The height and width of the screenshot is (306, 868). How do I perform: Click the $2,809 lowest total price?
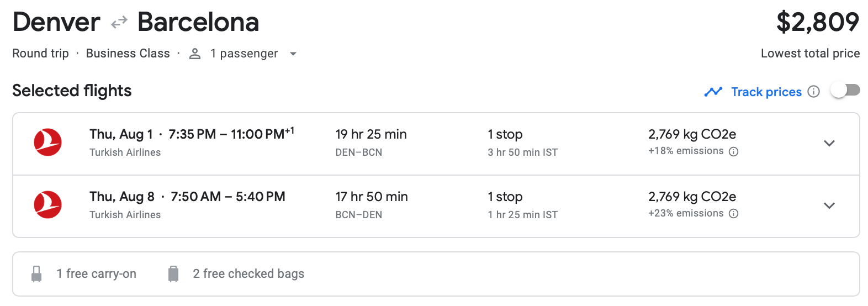point(817,23)
